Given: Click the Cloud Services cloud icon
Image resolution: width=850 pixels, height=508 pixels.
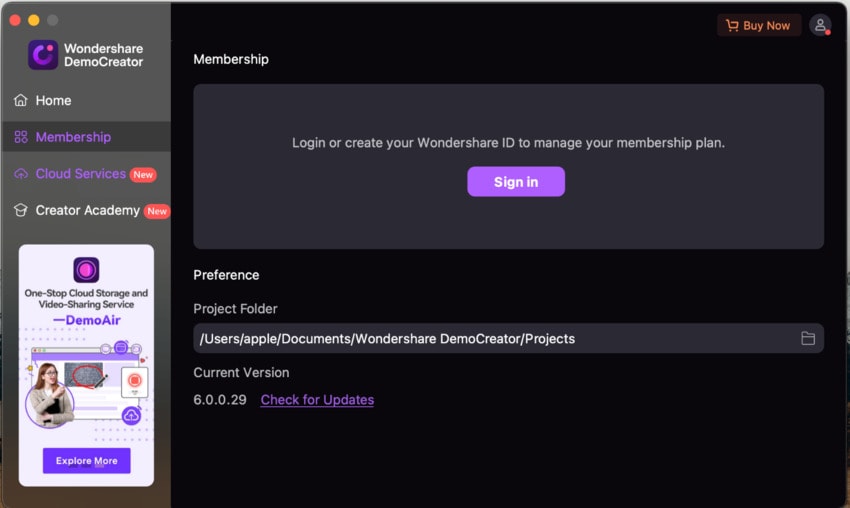Looking at the screenshot, I should coord(21,174).
